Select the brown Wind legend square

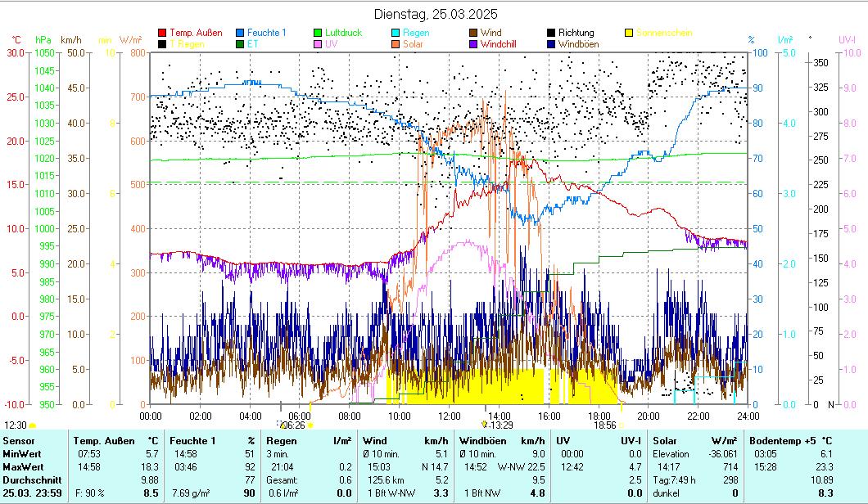click(x=474, y=33)
